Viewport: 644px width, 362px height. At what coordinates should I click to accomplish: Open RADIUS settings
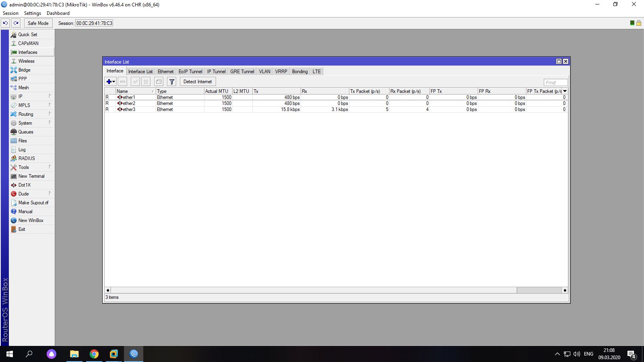point(32,158)
